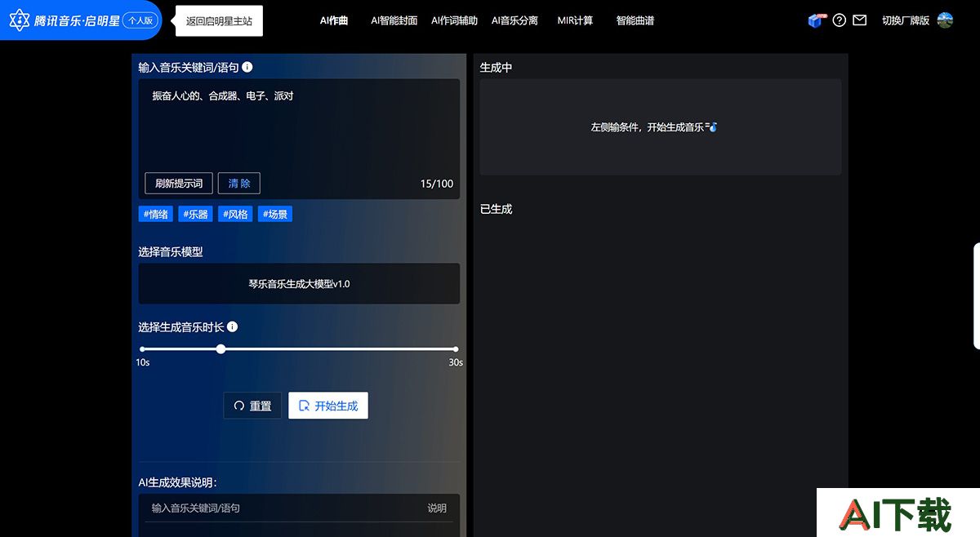
Task: Open the AI音乐分离 tab
Action: point(514,20)
